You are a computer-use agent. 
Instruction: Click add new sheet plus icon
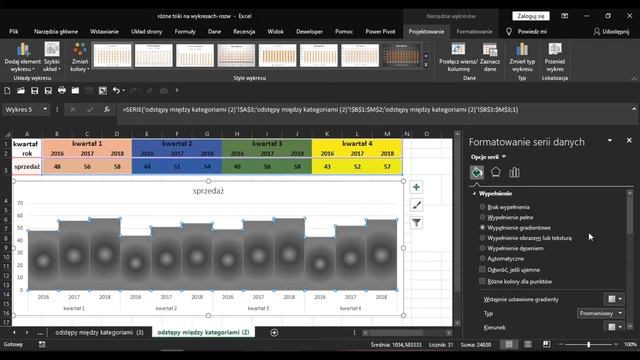tap(274, 333)
